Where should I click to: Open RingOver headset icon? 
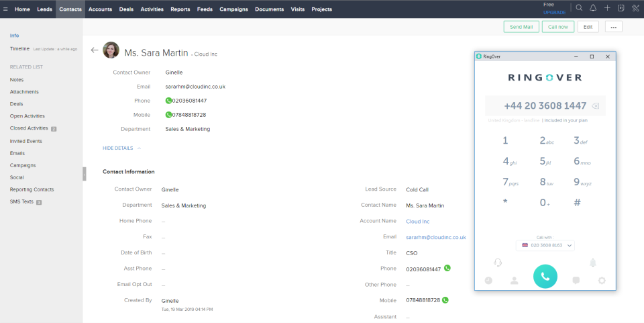click(x=497, y=262)
